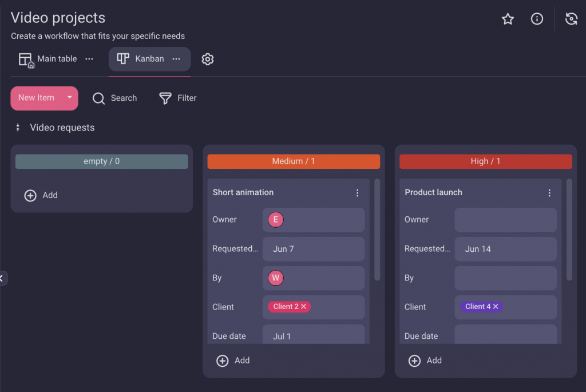Viewport: 586px width, 392px height.
Task: Click the Search magnifier icon
Action: coord(98,98)
